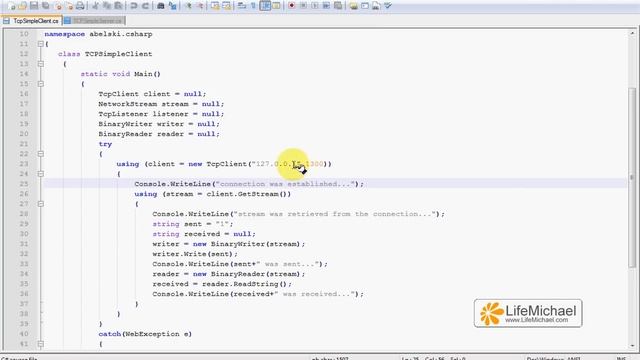Toggle the highlighted indent guide button
Image resolution: width=640 pixels, height=360 pixels.
click(265, 6)
